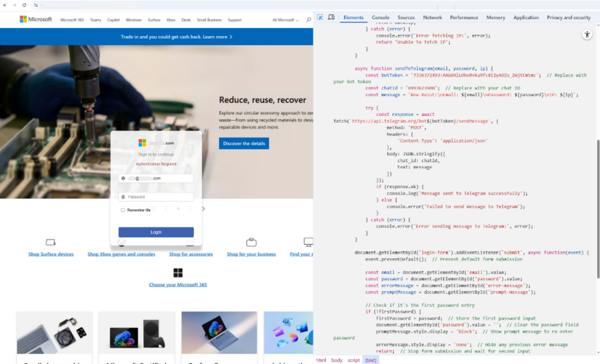Image resolution: width=600 pixels, height=364 pixels.
Task: Open the DevTools Application tab
Action: click(x=526, y=17)
